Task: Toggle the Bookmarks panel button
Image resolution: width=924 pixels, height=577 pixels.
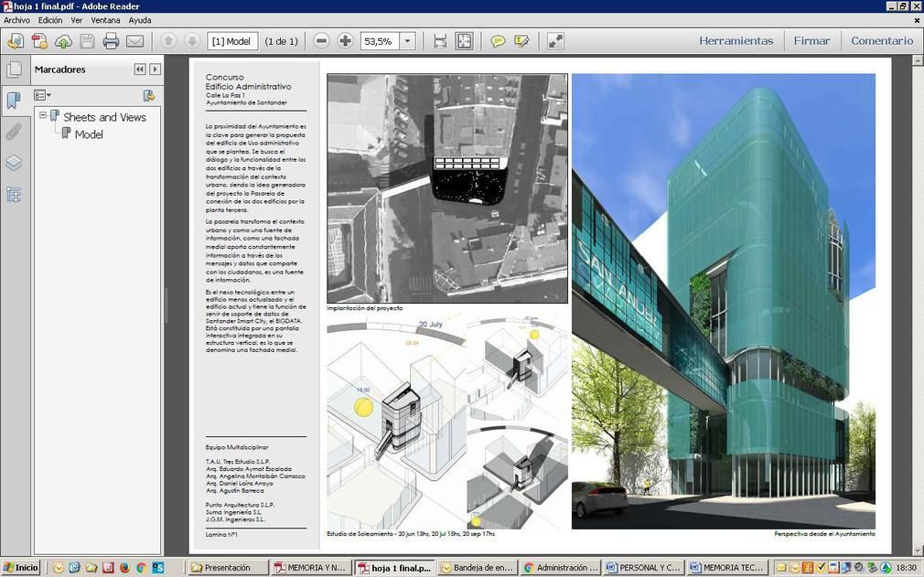Action: coord(14,101)
